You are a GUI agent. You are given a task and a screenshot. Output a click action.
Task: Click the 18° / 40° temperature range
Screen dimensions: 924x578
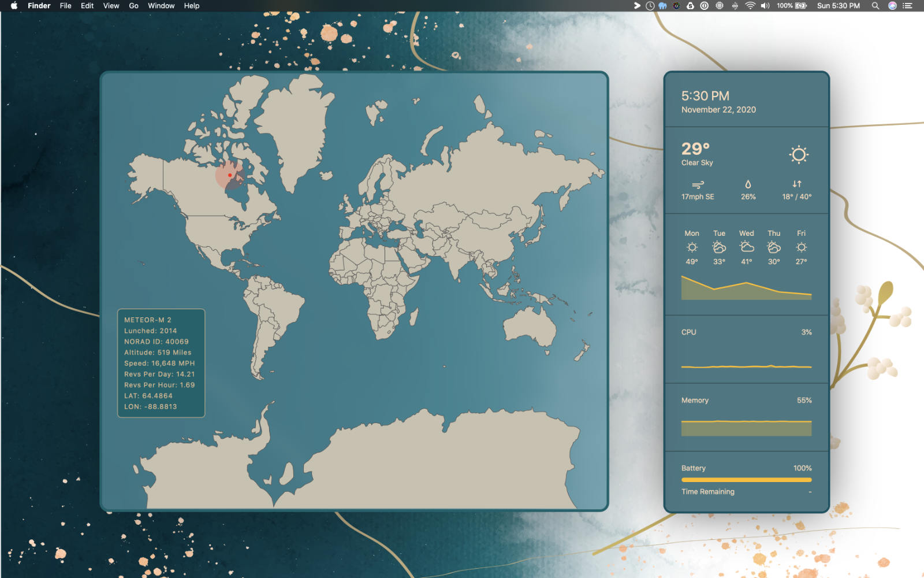[x=797, y=197]
